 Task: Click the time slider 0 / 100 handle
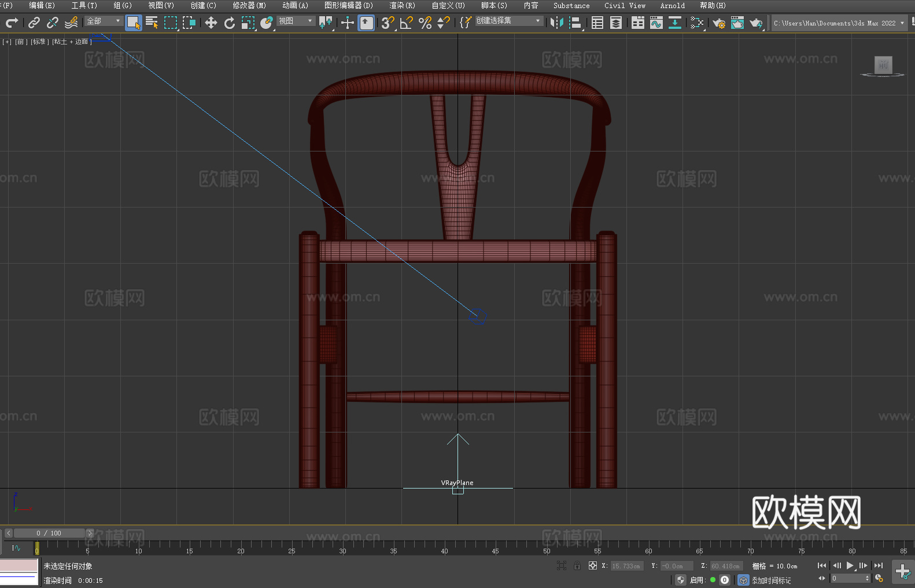coord(49,533)
